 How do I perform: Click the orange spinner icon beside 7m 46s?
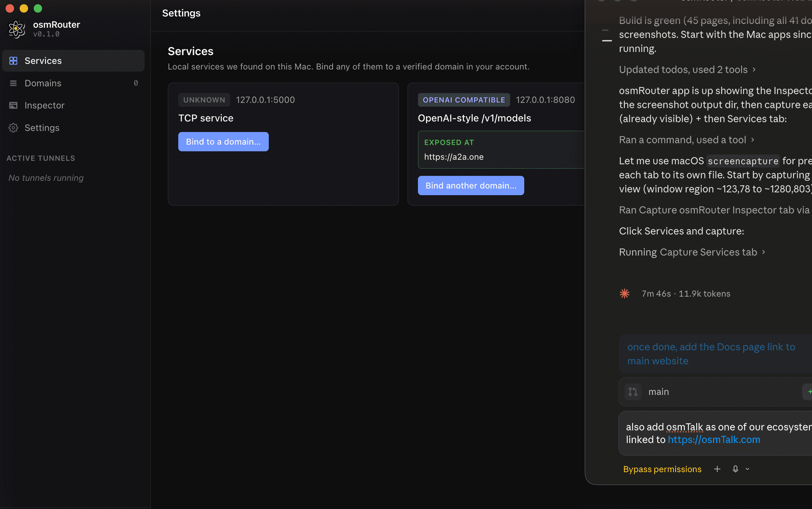pyautogui.click(x=625, y=293)
